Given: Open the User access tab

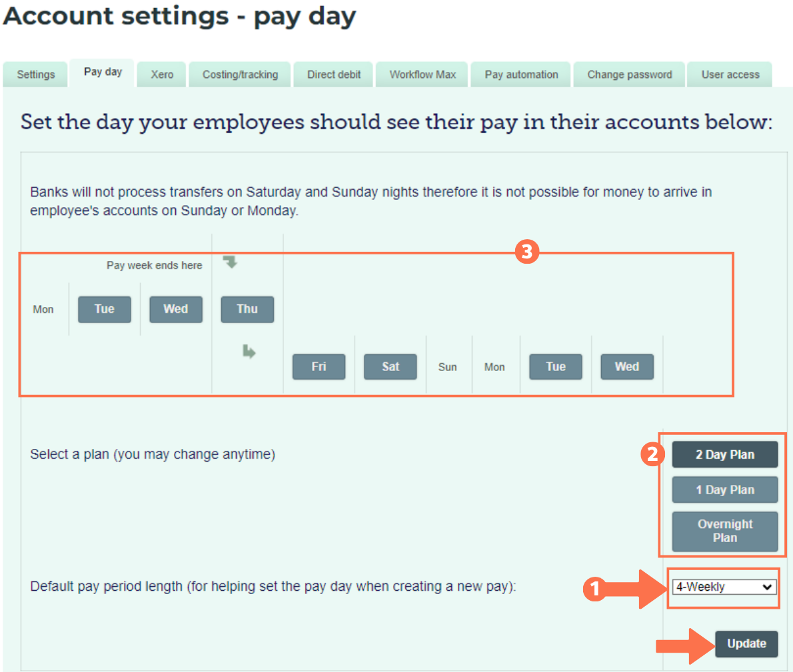Looking at the screenshot, I should [729, 75].
